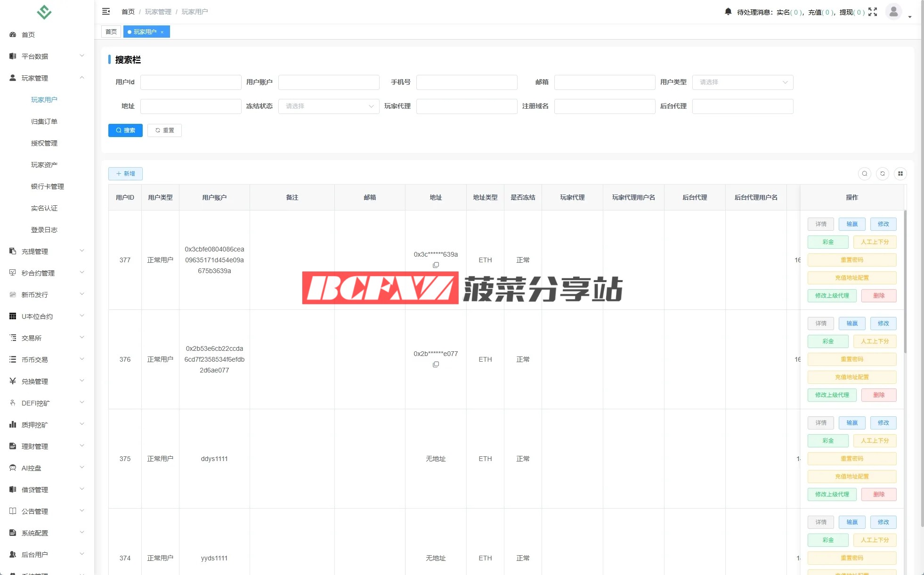This screenshot has width=924, height=575.
Task: Click the table's vertical scrollbar
Action: [x=905, y=283]
